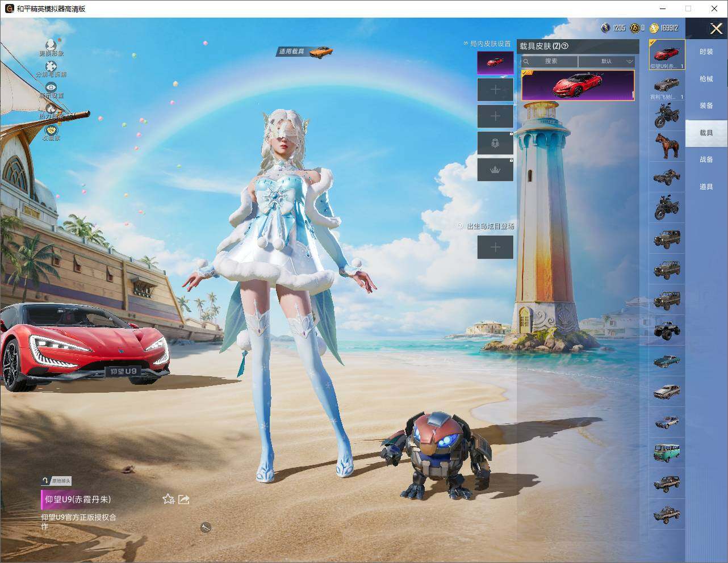Select the silver sedan vehicle

point(667,392)
